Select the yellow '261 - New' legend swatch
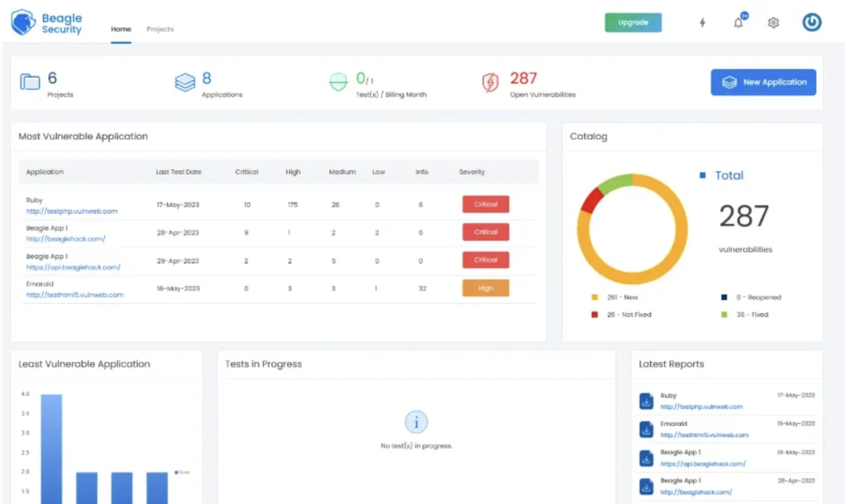 [595, 297]
